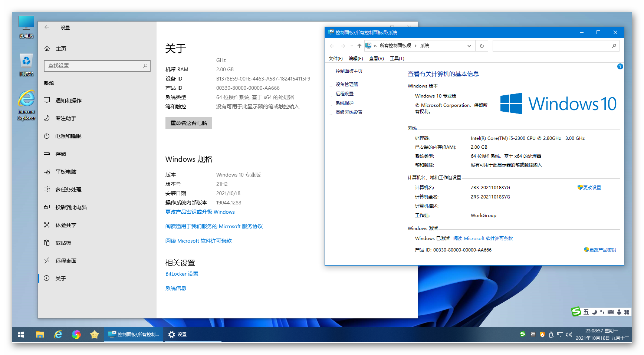This screenshot has height=355, width=644.
Task: Select 平板电脑 in Settings sidebar
Action: point(97,172)
